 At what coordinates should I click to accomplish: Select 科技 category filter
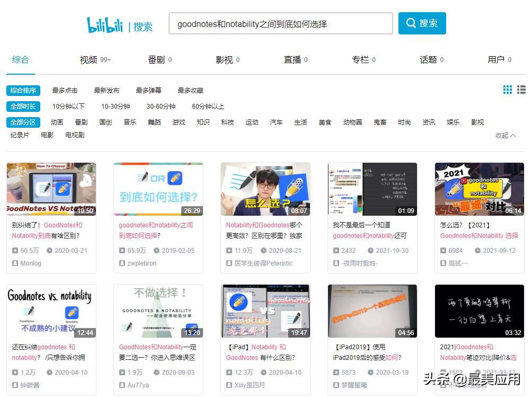[x=227, y=122]
